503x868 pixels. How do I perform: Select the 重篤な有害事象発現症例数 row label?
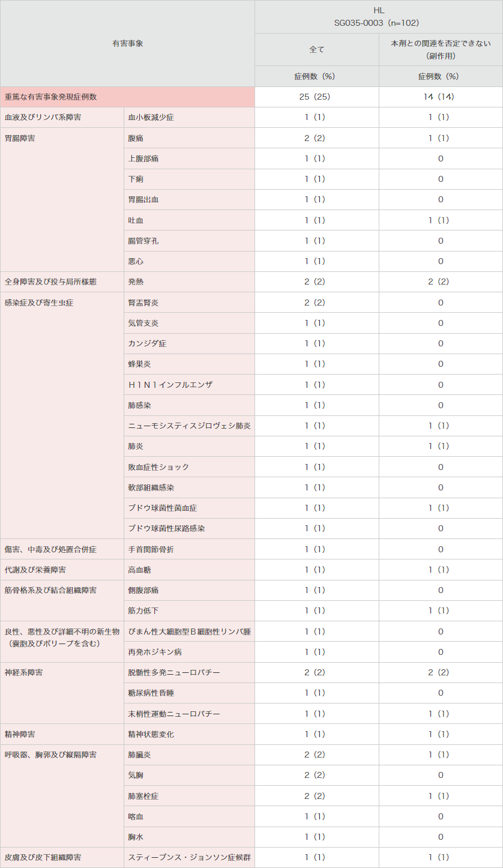click(127, 97)
